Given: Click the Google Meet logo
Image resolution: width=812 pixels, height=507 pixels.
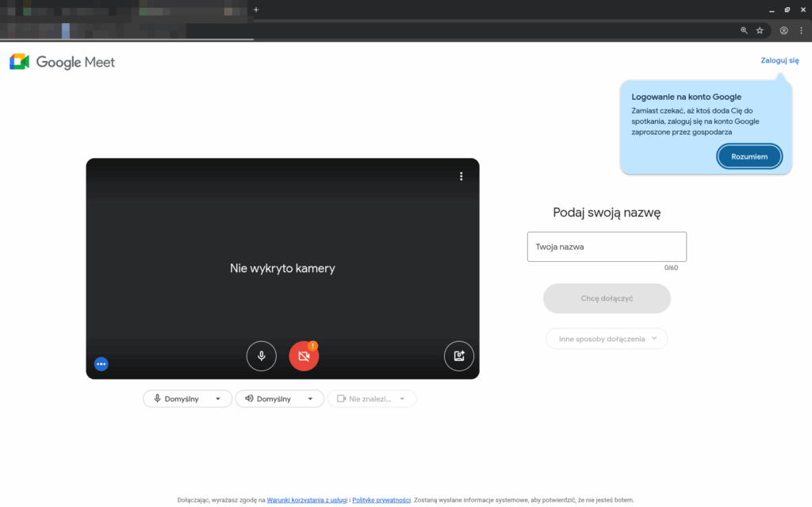Looking at the screenshot, I should coord(62,62).
